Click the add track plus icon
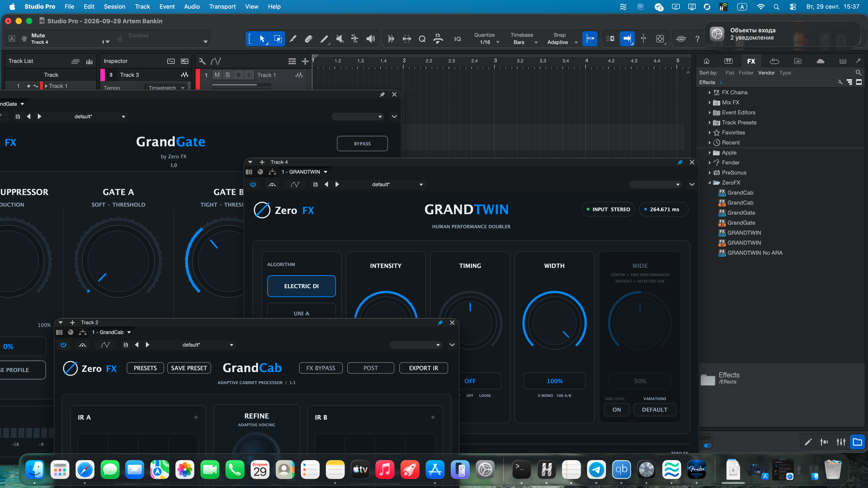This screenshot has width=868, height=488. (305, 61)
